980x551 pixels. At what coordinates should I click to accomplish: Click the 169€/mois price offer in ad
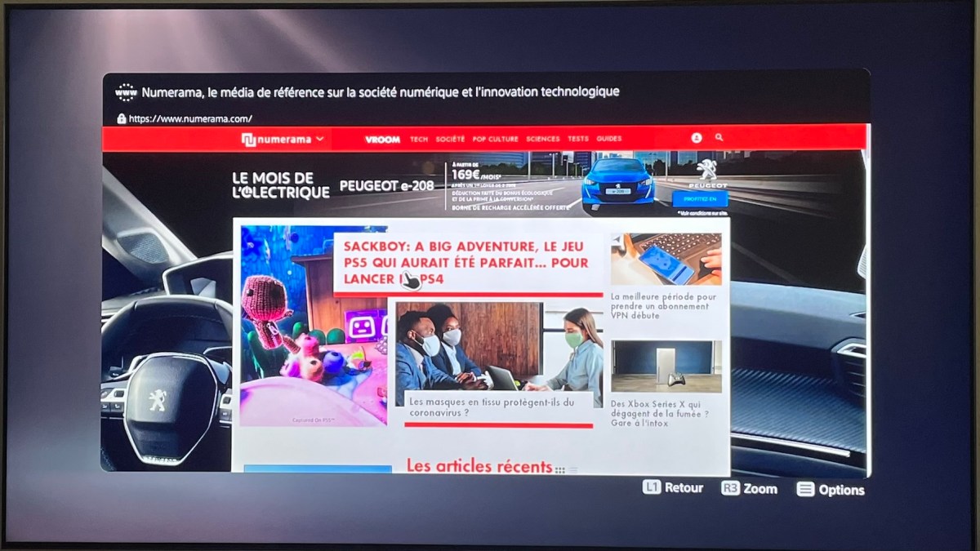click(x=474, y=173)
